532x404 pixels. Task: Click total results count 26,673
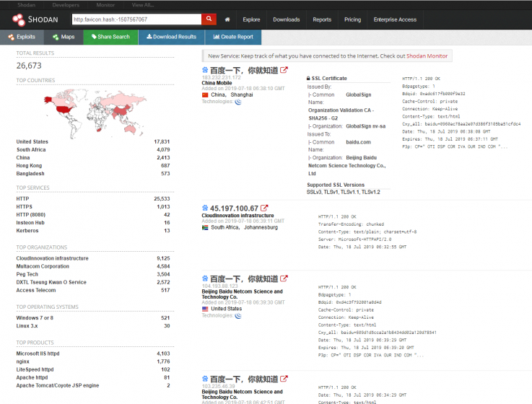tap(29, 66)
